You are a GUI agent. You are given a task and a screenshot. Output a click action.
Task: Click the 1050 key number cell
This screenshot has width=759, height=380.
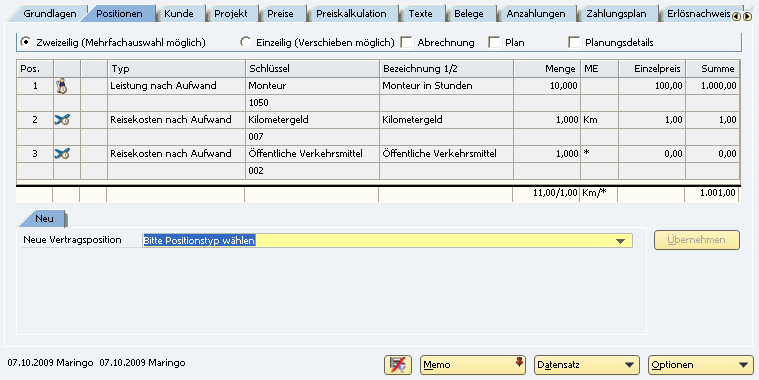[x=312, y=103]
